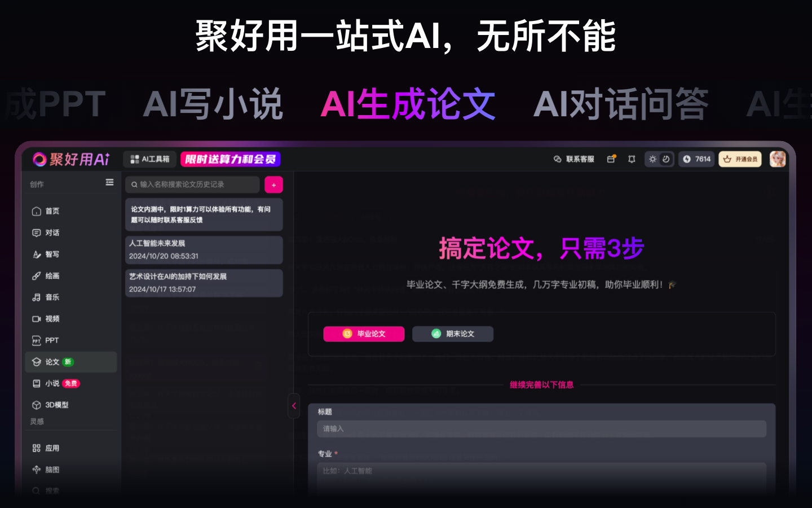This screenshot has height=508, width=812.
Task: Open the PPT section
Action: 71,340
